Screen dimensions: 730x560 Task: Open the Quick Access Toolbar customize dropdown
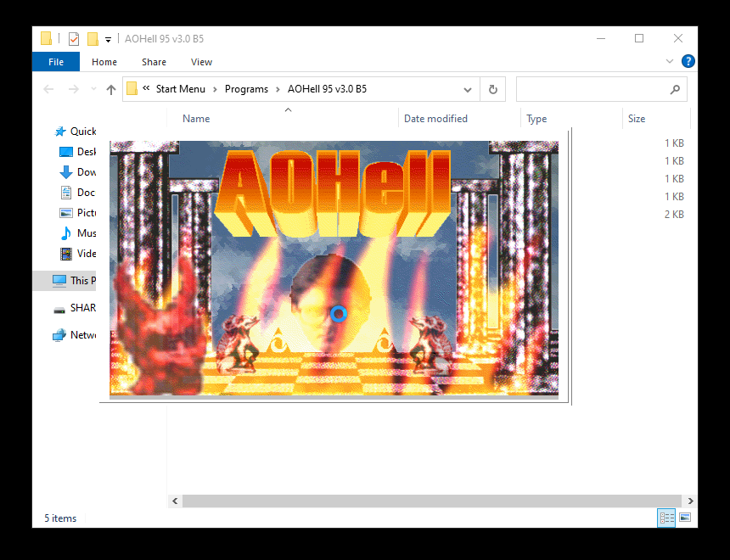108,38
